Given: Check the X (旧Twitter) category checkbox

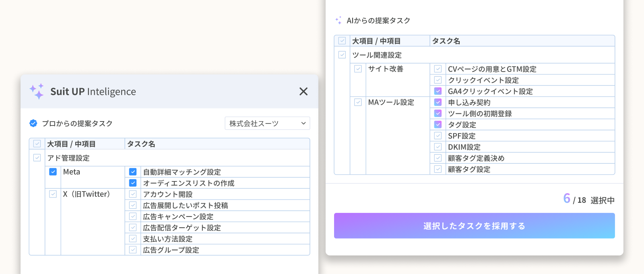Looking at the screenshot, I should coord(53,194).
